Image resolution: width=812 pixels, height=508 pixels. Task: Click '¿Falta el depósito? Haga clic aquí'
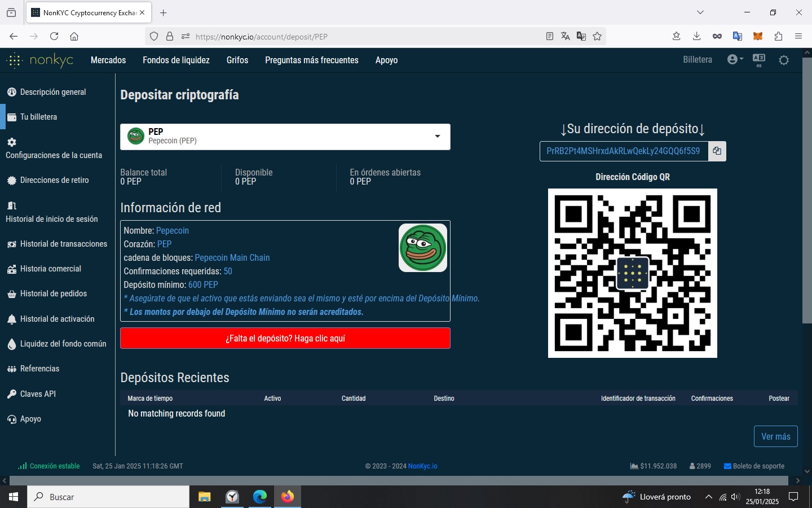(285, 338)
